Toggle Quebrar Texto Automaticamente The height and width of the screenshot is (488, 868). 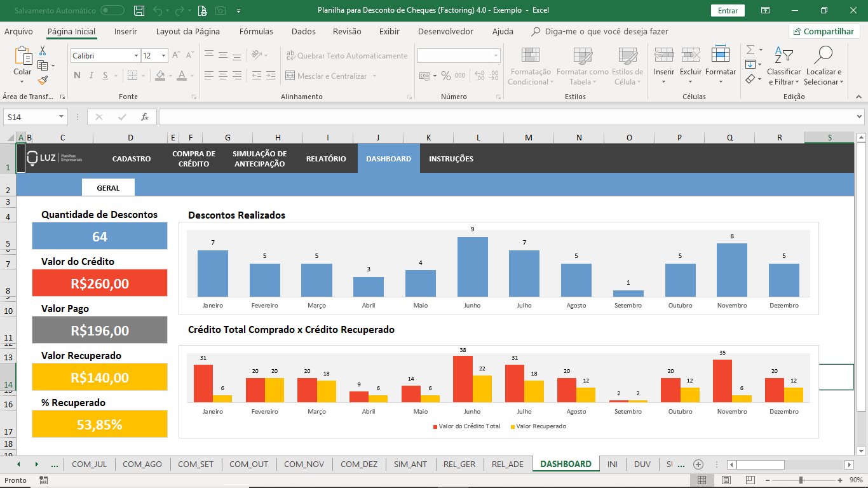pyautogui.click(x=347, y=56)
